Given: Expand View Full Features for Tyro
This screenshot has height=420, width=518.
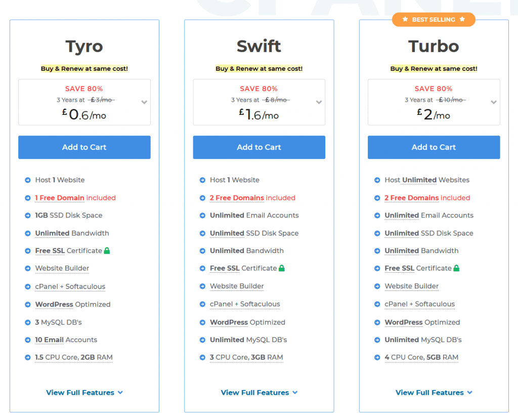Looking at the screenshot, I should click(84, 393).
